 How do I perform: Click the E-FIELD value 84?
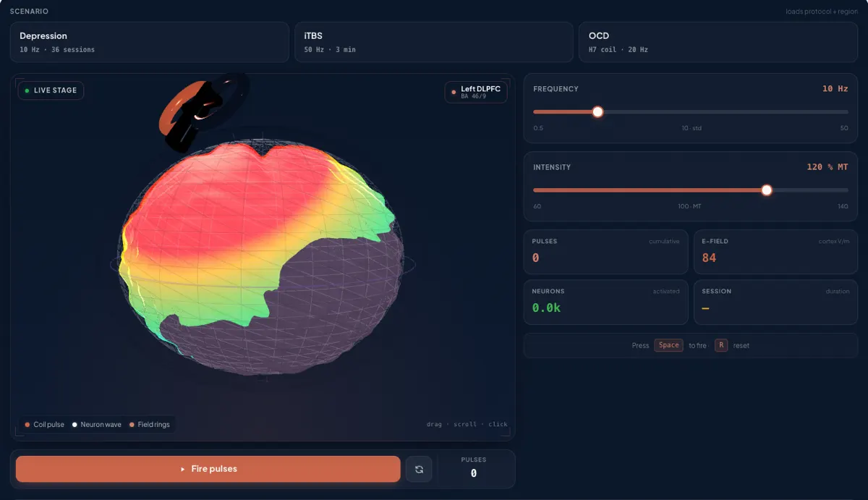tap(709, 258)
